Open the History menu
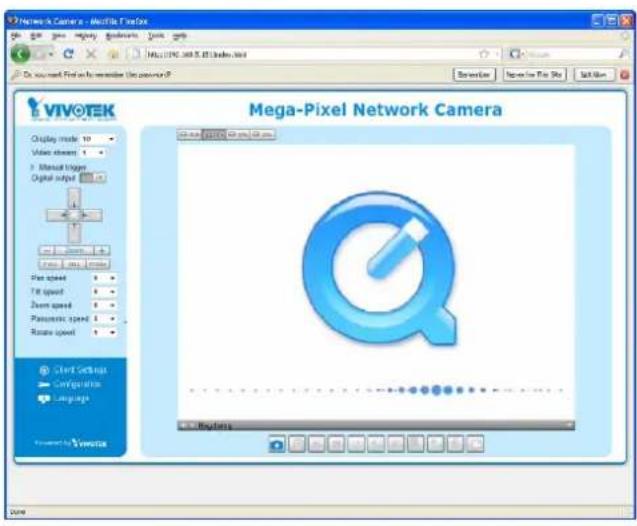This screenshot has height=526, width=637. tap(86, 36)
